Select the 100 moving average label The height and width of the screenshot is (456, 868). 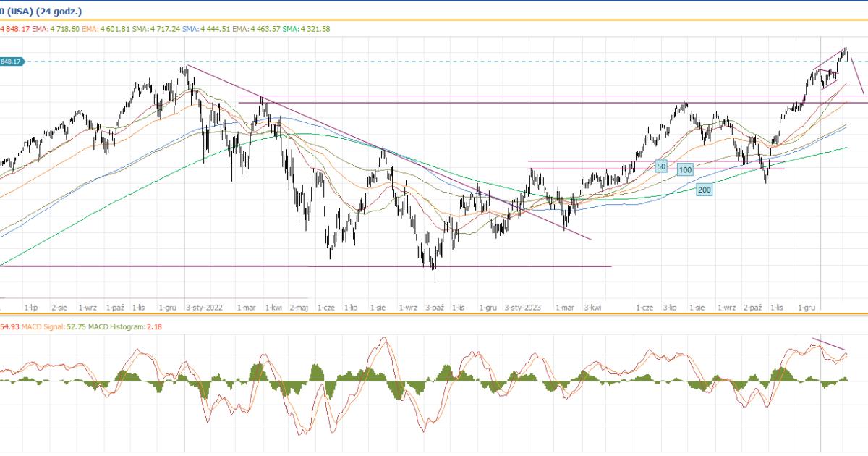click(686, 169)
